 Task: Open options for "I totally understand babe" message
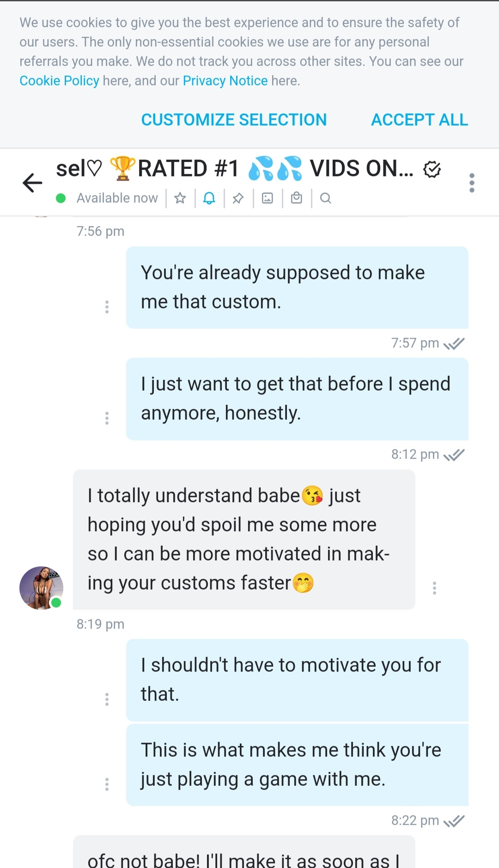pyautogui.click(x=434, y=588)
